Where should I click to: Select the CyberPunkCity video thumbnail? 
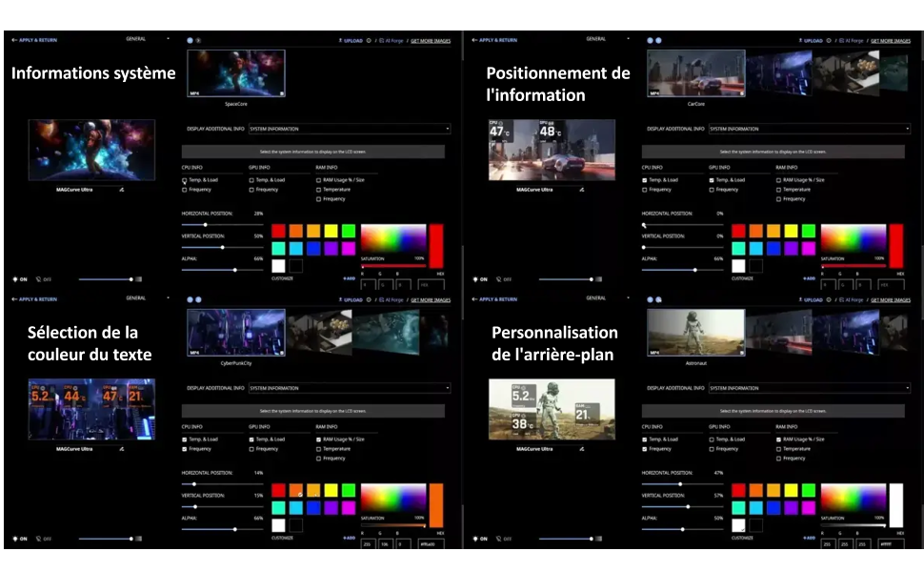(x=235, y=333)
